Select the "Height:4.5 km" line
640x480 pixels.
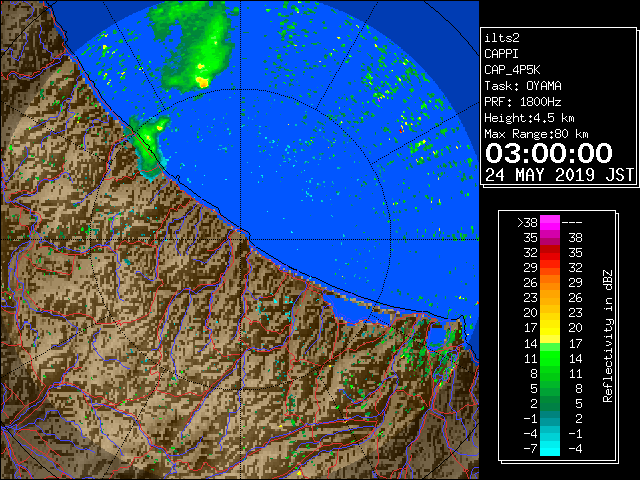[x=529, y=118]
